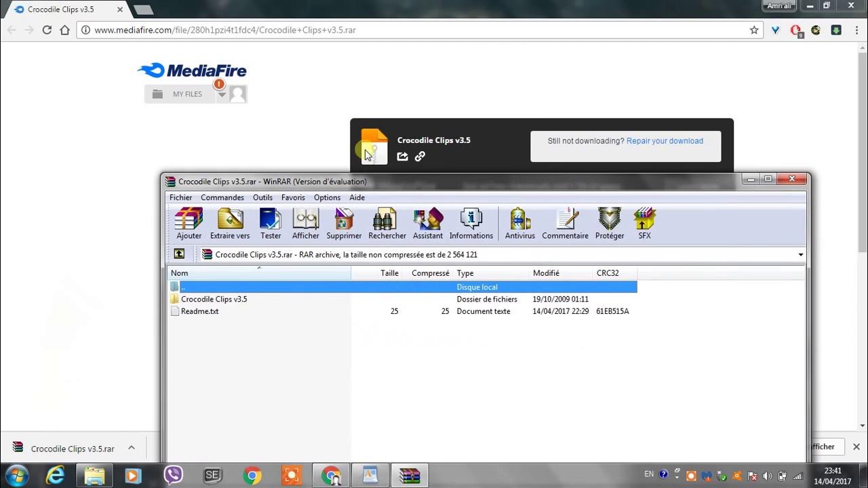The height and width of the screenshot is (488, 868).
Task: Click the SFX toolbar icon
Action: coord(644,224)
